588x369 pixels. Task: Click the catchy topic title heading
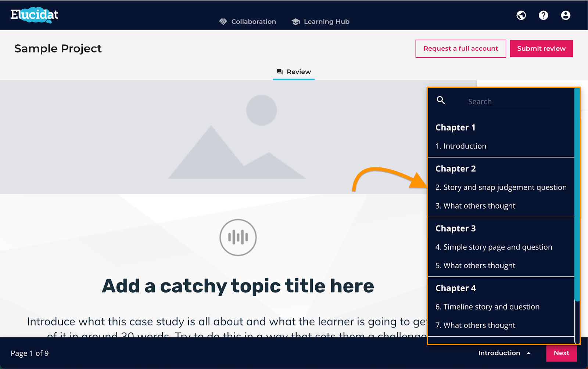point(238,286)
